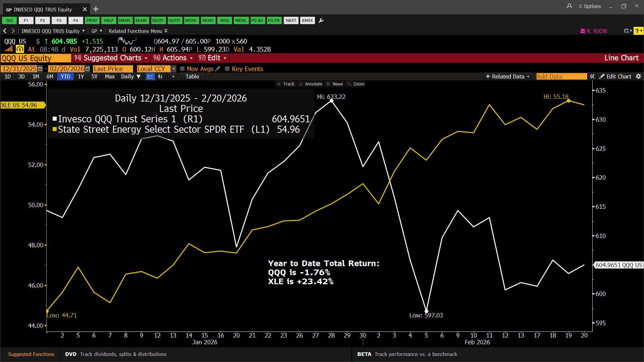Open the yellow help question mark
Screen dimensions: 644x362
coord(637,31)
